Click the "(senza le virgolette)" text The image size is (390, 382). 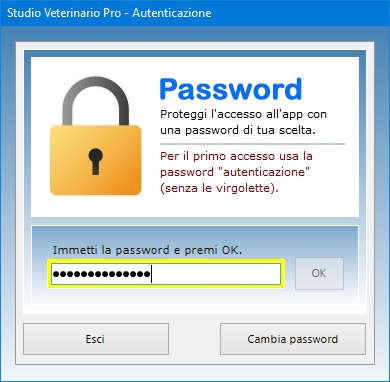pos(219,188)
